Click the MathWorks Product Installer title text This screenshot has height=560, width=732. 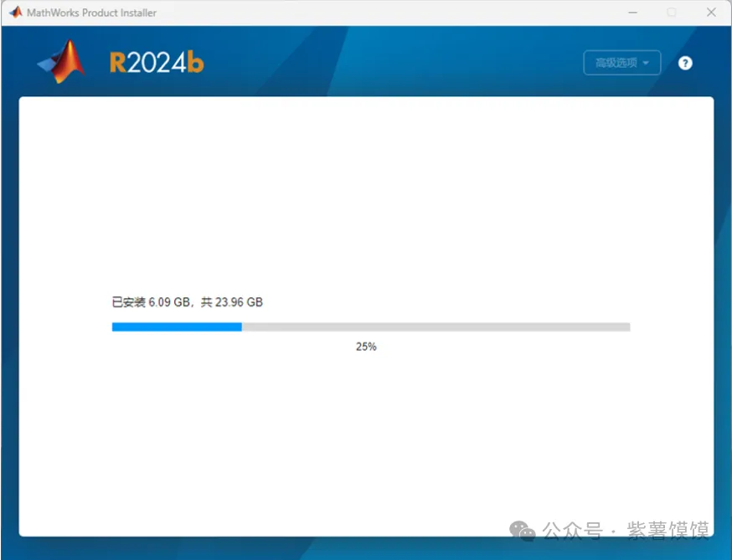[x=91, y=13]
